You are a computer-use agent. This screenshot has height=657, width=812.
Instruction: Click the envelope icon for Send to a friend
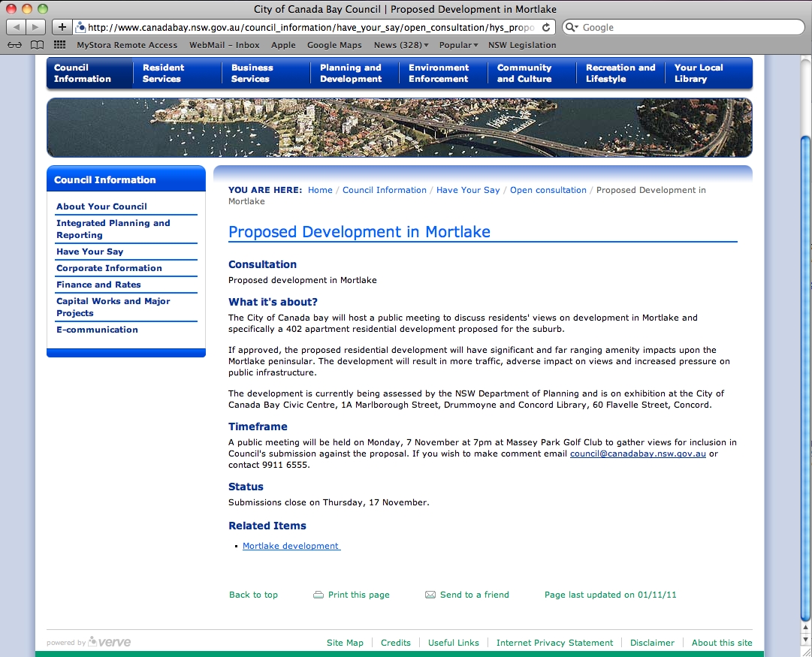(x=430, y=595)
